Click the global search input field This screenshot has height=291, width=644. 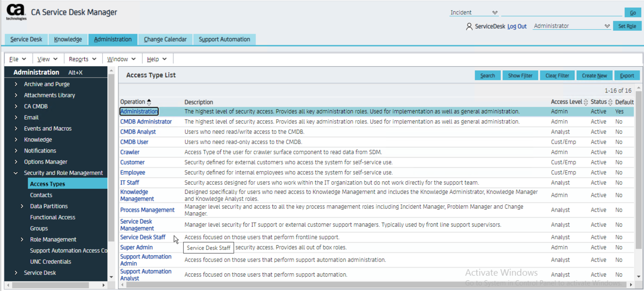[561, 13]
